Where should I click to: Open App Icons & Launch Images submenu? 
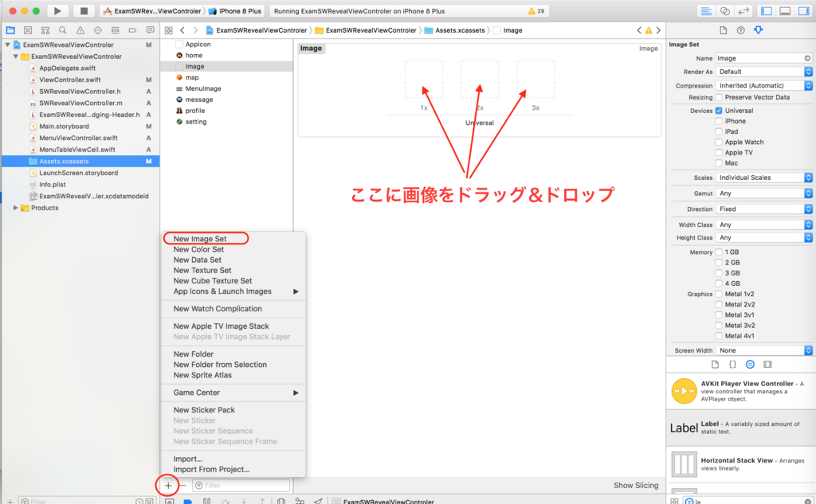(233, 291)
